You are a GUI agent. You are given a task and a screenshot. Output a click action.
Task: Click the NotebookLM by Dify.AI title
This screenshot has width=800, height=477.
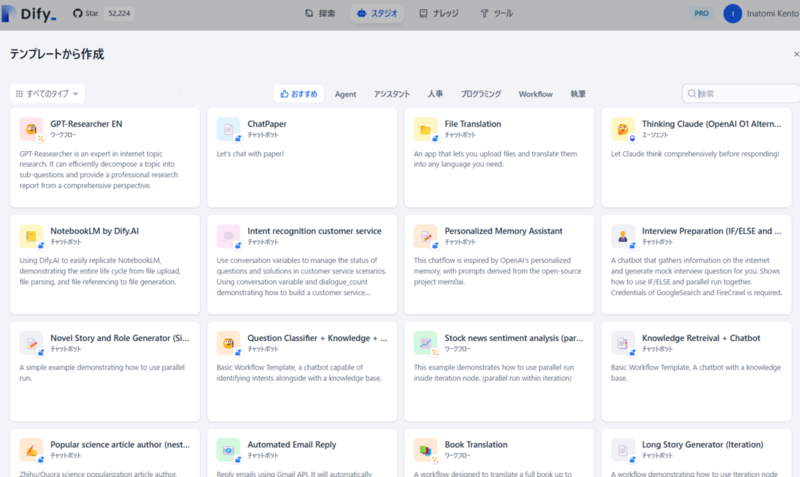[x=94, y=231]
